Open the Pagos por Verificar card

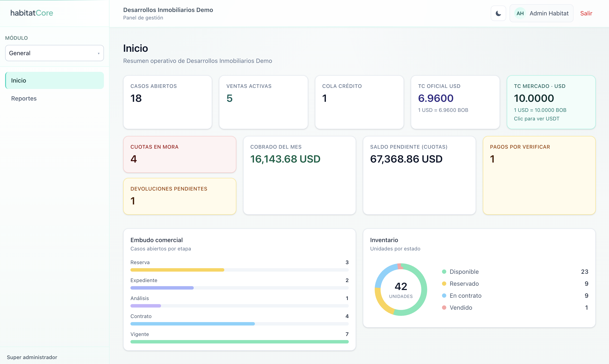(539, 175)
